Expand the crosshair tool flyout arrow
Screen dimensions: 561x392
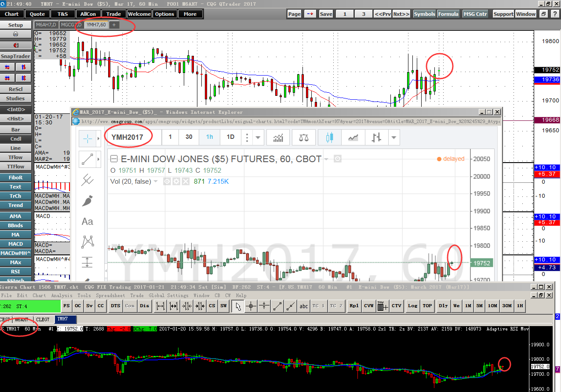[x=98, y=138]
